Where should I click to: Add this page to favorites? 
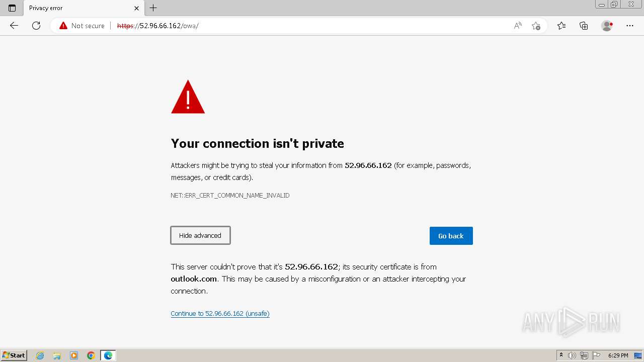pyautogui.click(x=536, y=26)
